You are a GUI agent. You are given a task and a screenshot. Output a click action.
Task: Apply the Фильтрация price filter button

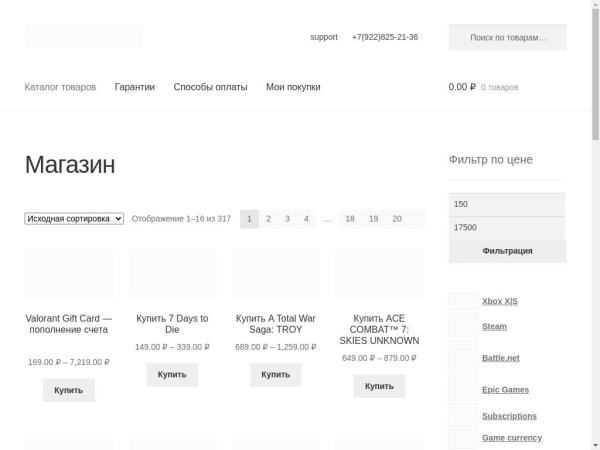[x=507, y=251]
